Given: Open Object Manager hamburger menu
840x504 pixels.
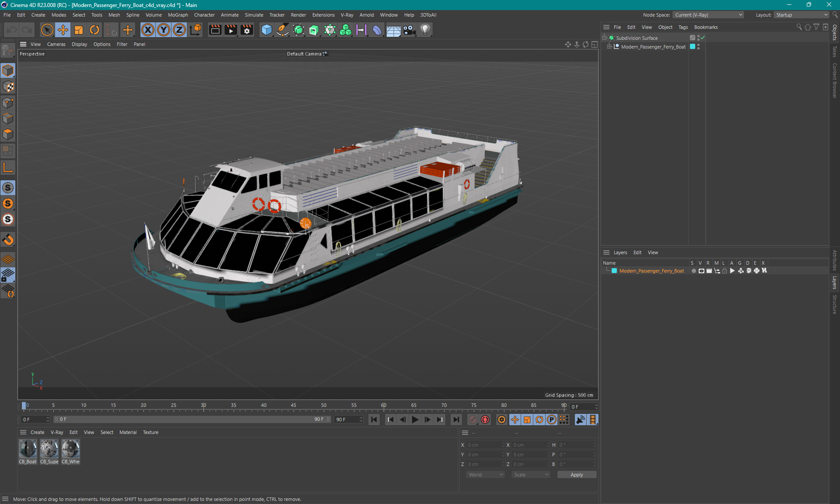Looking at the screenshot, I should (606, 27).
